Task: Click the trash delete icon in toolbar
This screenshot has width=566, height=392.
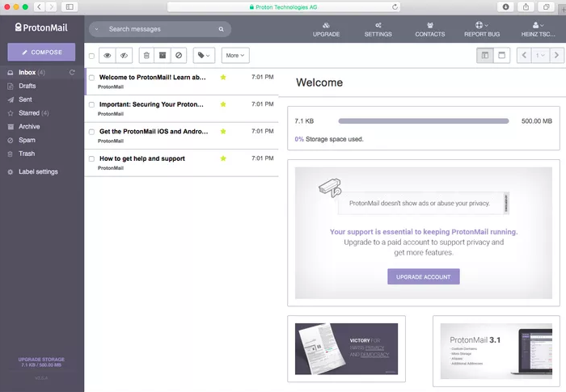Action: point(146,56)
